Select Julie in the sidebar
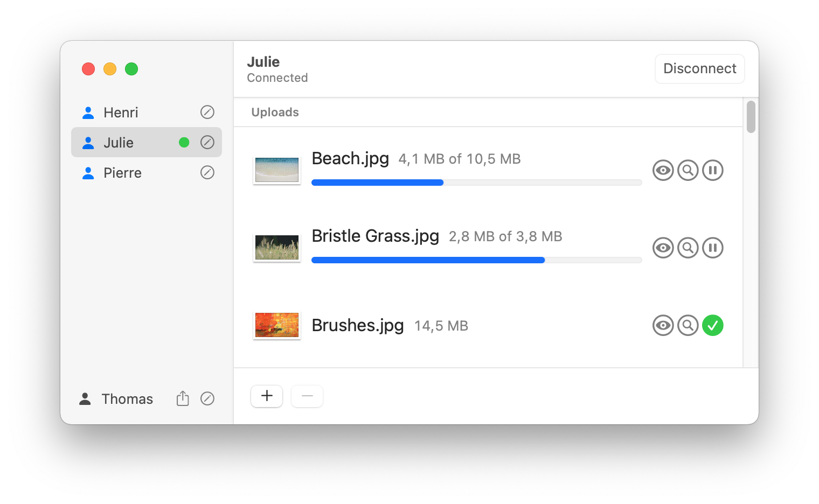This screenshot has width=819, height=504. 147,142
